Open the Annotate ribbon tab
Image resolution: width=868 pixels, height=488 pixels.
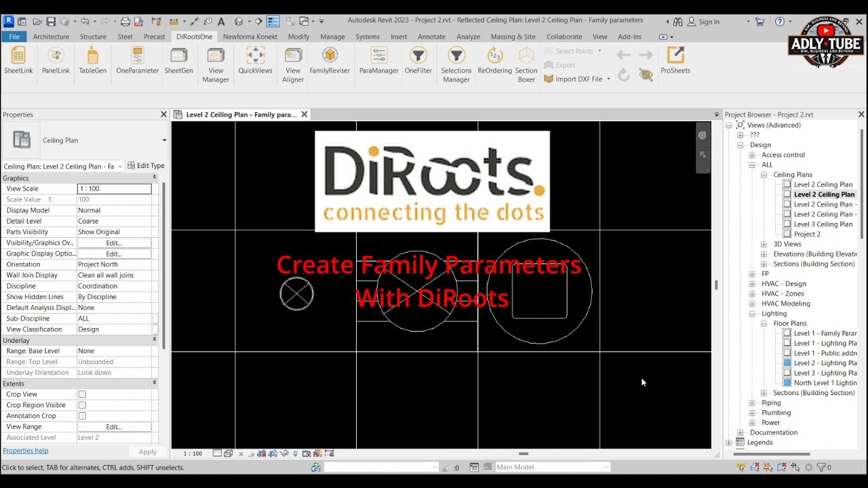pos(431,37)
